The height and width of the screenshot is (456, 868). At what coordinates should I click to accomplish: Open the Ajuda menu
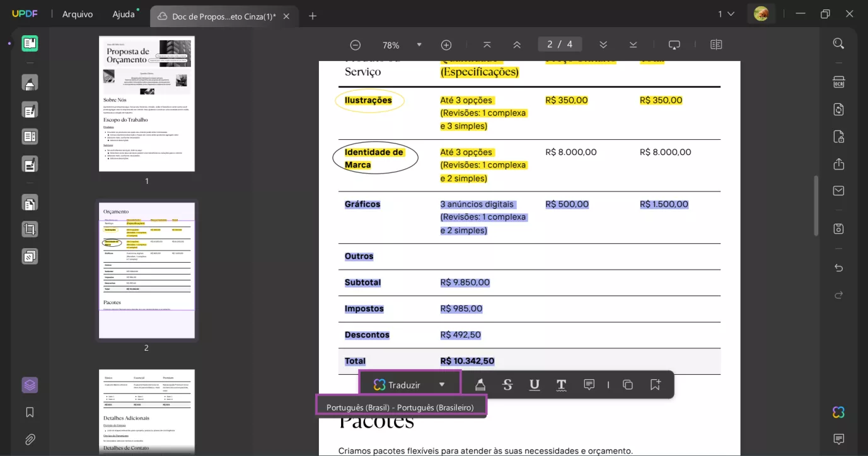[x=124, y=14]
